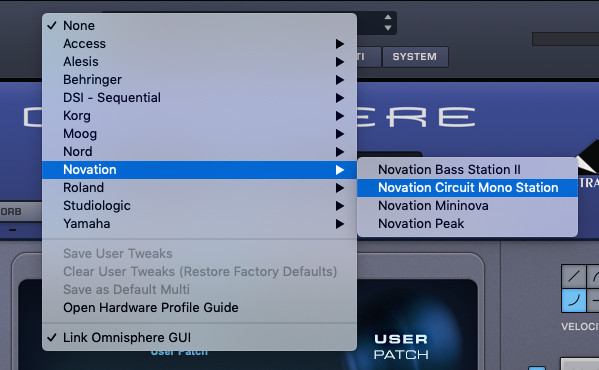The image size is (599, 370).
Task: Expand the Access submenu
Action: click(199, 44)
